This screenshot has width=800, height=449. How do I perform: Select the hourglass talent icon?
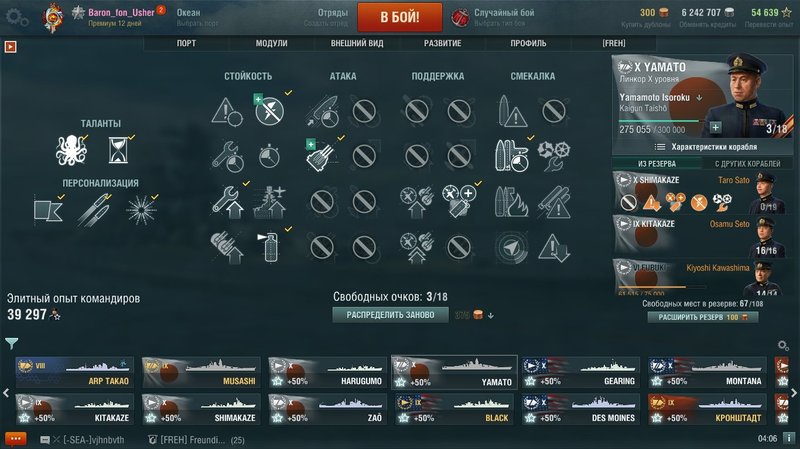tap(118, 151)
